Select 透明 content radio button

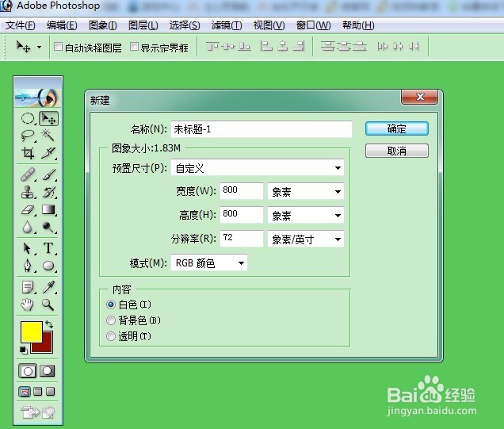coord(111,336)
